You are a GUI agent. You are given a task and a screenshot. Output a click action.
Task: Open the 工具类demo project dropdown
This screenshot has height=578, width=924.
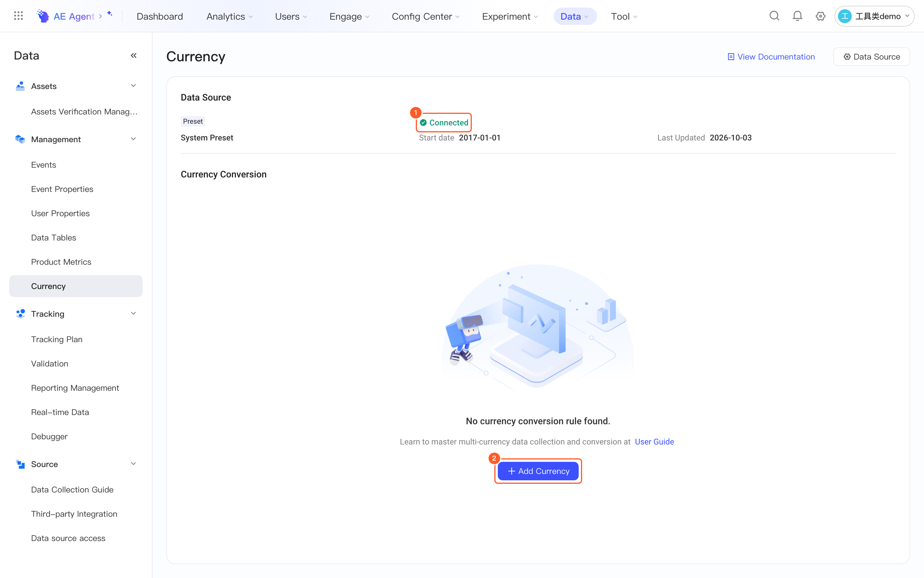tap(874, 16)
